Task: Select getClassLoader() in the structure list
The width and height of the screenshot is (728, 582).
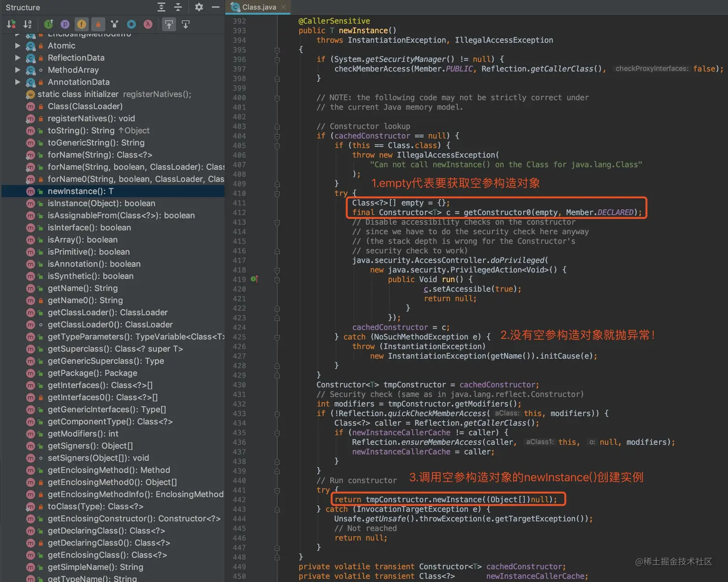Action: [107, 312]
